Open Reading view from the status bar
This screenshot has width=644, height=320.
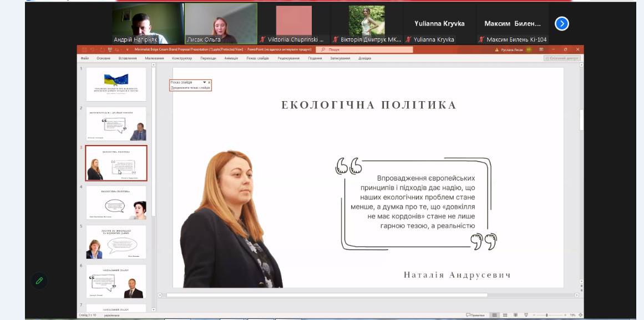coord(516,315)
